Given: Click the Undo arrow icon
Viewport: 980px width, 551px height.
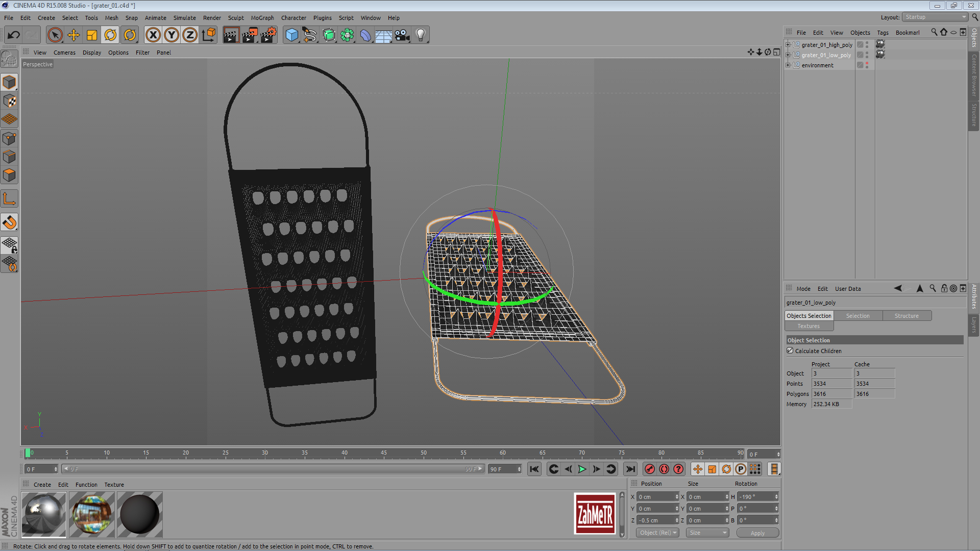Looking at the screenshot, I should (x=14, y=35).
